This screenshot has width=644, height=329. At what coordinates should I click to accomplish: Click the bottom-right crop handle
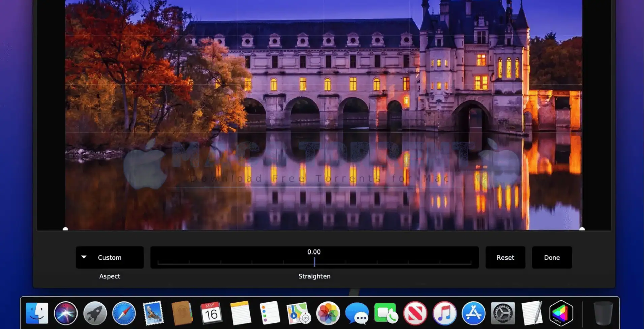(582, 229)
